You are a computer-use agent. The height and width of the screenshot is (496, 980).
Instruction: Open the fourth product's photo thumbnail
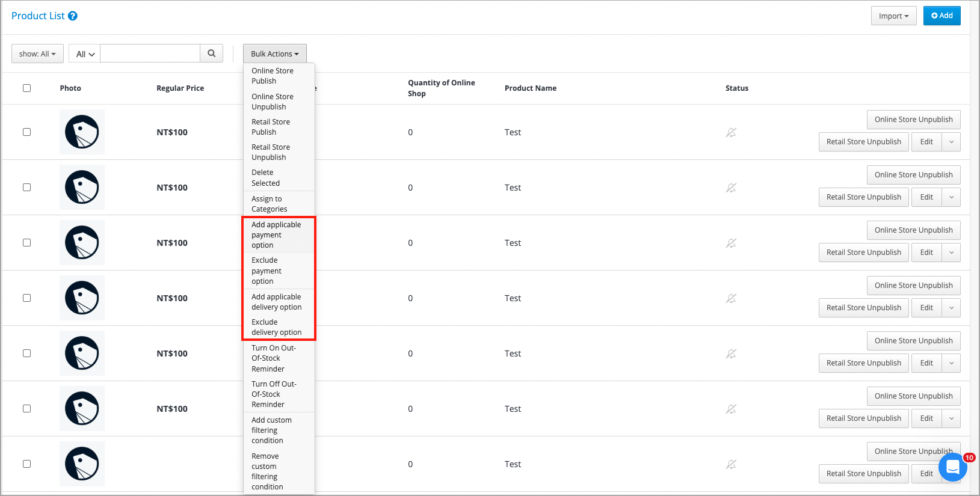click(x=82, y=298)
